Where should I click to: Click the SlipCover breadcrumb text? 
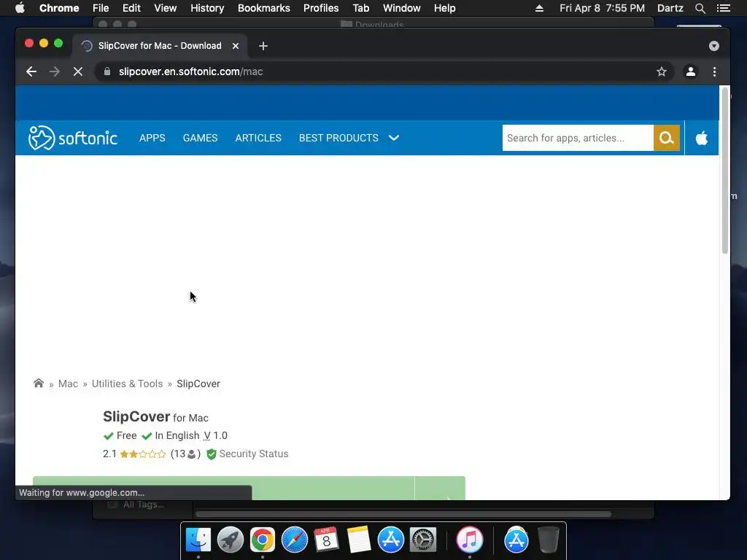(198, 384)
